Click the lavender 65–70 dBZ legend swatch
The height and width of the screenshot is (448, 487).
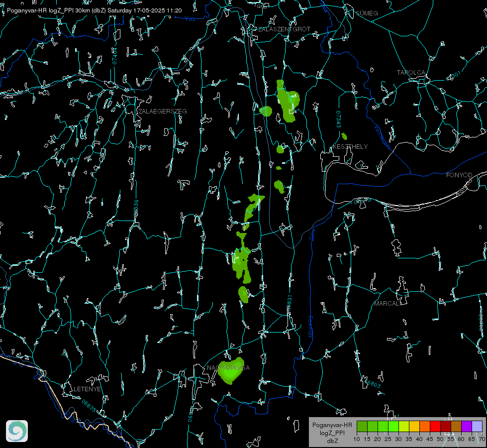coord(478,426)
